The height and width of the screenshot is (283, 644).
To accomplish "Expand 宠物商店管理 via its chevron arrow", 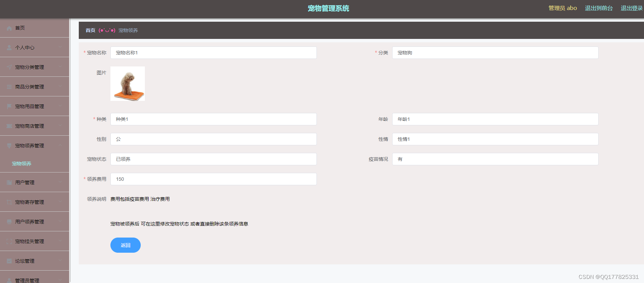I will click(x=60, y=126).
